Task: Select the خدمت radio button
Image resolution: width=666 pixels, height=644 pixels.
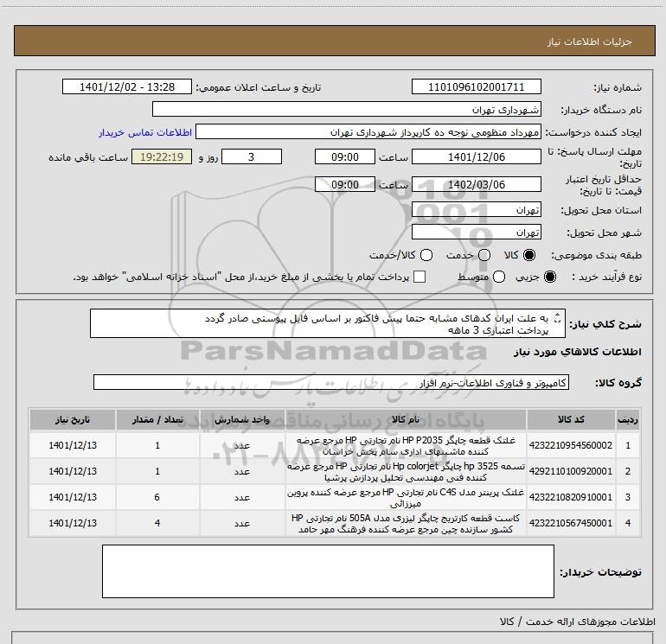Action: pyautogui.click(x=484, y=255)
